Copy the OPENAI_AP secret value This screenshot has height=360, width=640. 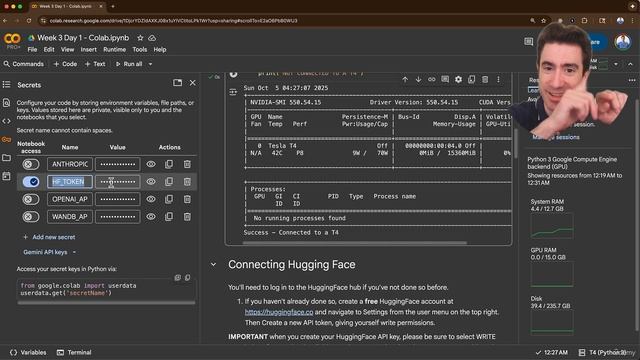click(169, 199)
